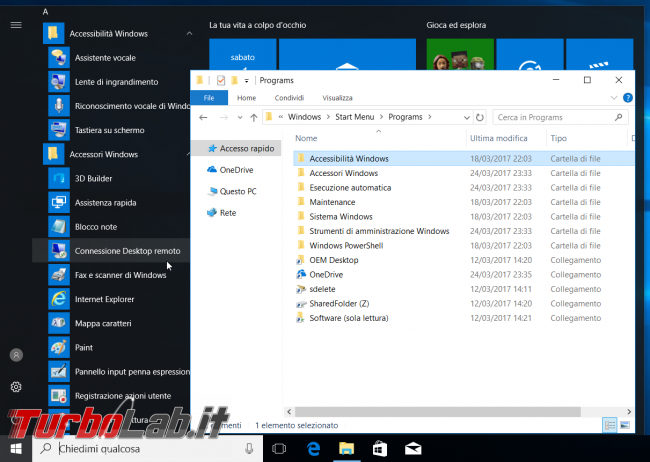
Task: Open 3D Builder app
Action: point(119,178)
